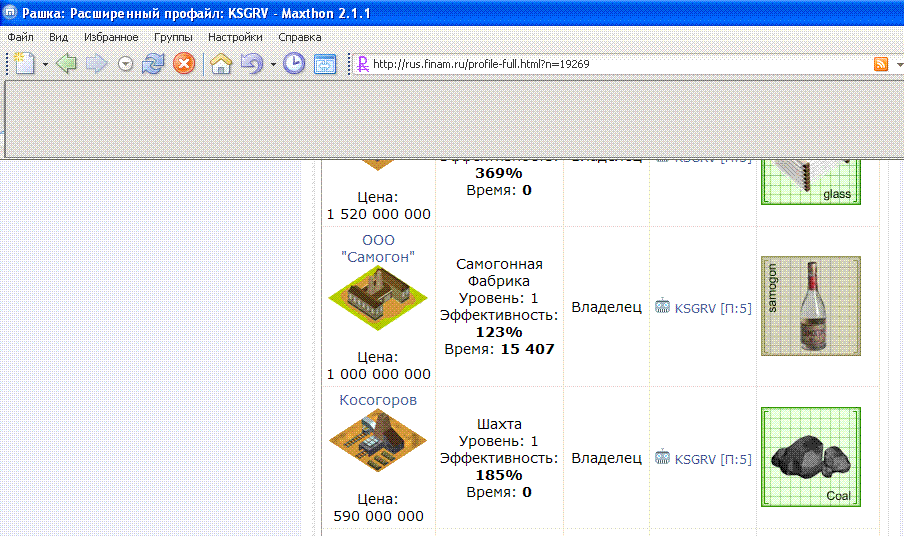Select the 369% efficiency value
This screenshot has width=904, height=536.
499,173
